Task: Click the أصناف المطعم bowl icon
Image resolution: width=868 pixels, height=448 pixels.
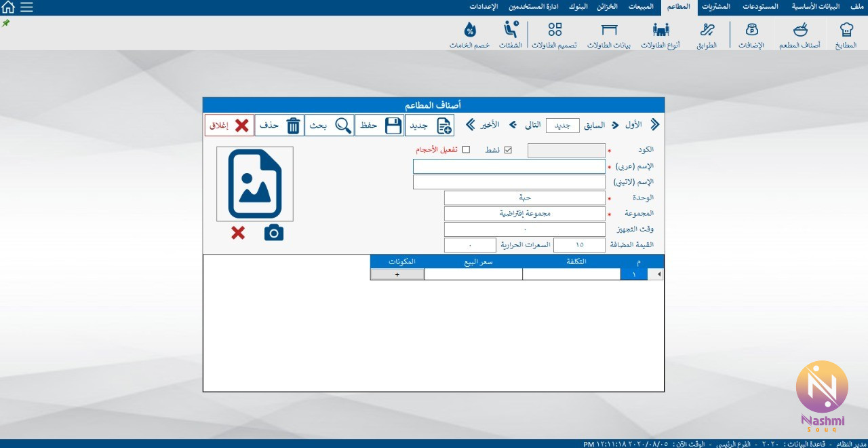Action: [x=800, y=30]
